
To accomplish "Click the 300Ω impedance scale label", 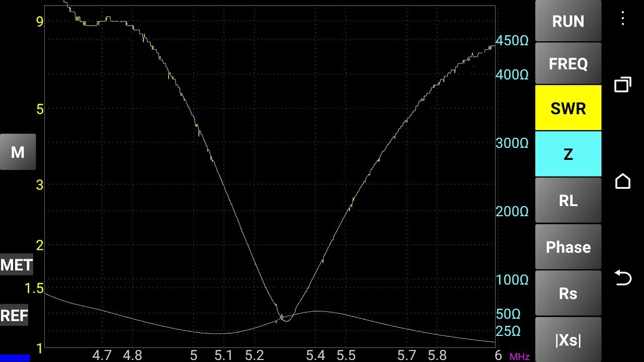I will click(512, 143).
